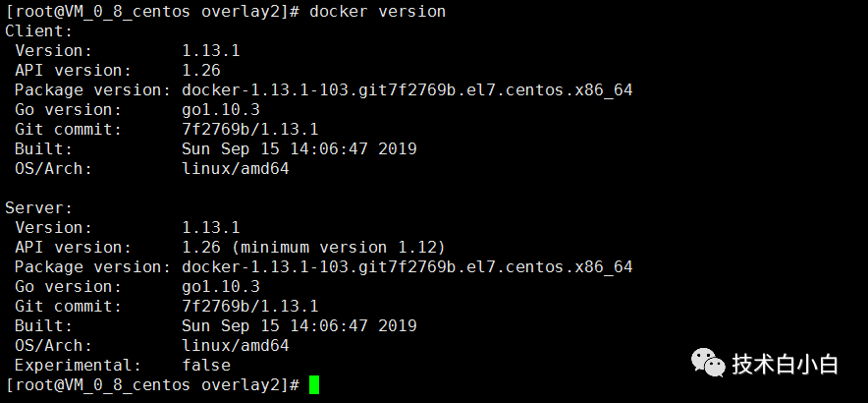This screenshot has width=868, height=403.
Task: Click the Server Git commit hash
Action: (250, 306)
